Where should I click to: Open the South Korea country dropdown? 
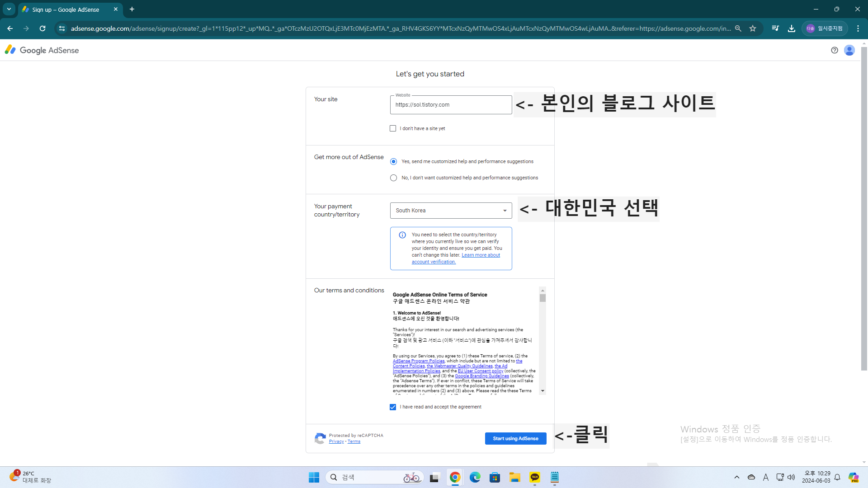451,211
